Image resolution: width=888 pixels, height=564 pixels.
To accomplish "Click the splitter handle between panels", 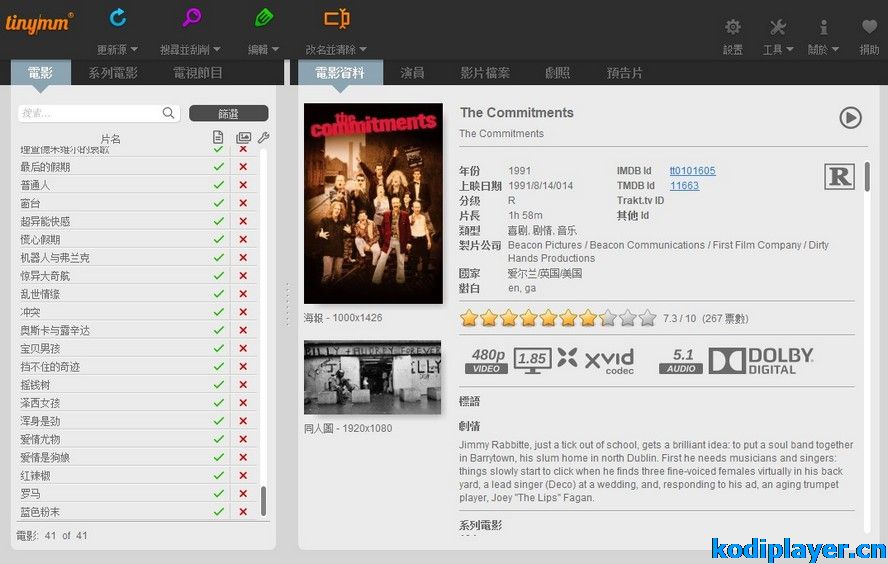I will (x=287, y=304).
